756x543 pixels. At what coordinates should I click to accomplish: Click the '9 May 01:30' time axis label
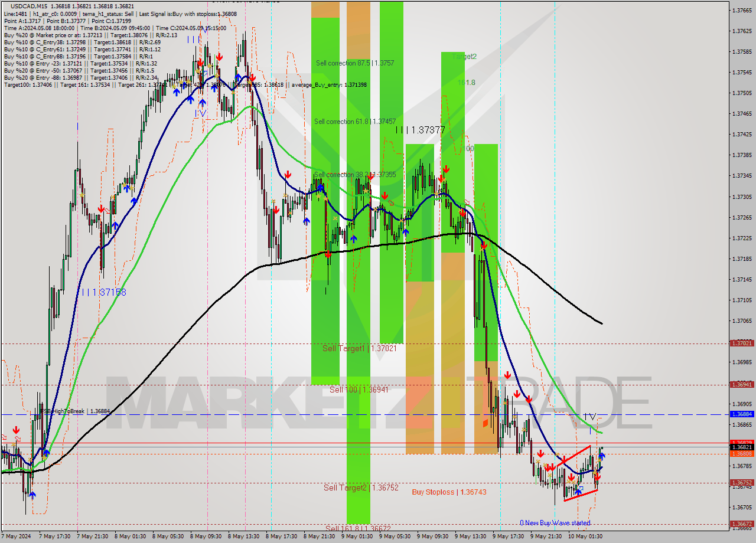pos(357,537)
